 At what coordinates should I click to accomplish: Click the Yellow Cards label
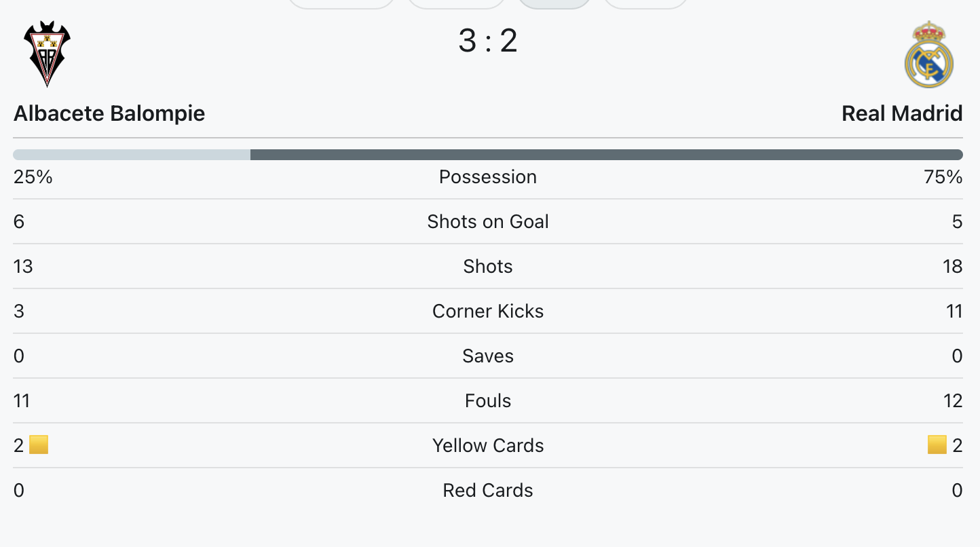pyautogui.click(x=488, y=446)
